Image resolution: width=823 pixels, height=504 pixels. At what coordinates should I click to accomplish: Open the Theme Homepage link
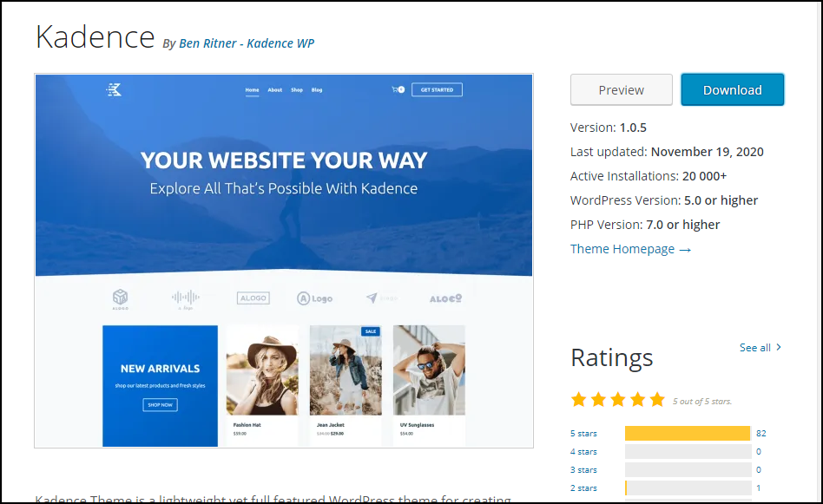coord(630,249)
